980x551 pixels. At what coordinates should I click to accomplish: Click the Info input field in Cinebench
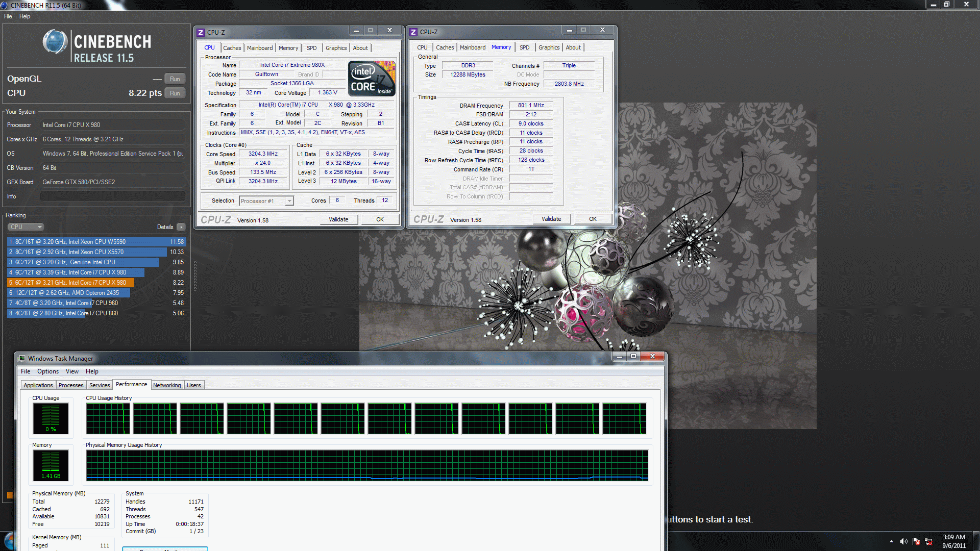coord(113,196)
